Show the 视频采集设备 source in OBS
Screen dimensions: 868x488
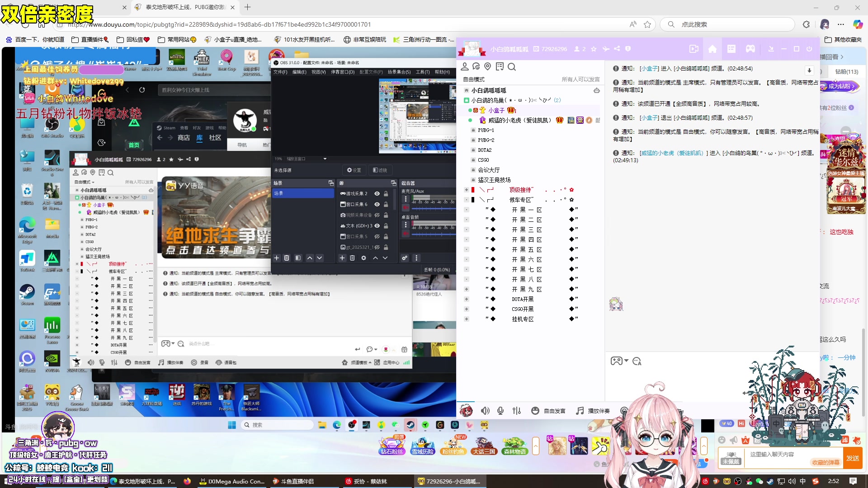click(x=377, y=215)
